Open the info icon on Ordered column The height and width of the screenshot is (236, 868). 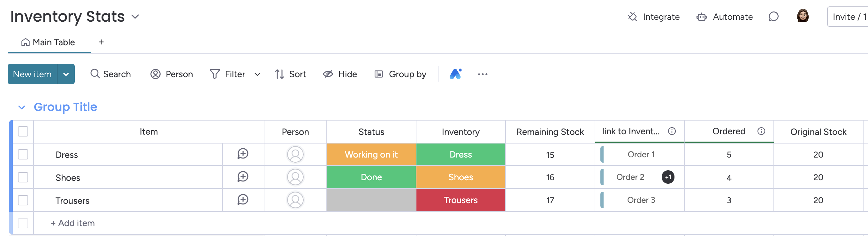(x=761, y=131)
